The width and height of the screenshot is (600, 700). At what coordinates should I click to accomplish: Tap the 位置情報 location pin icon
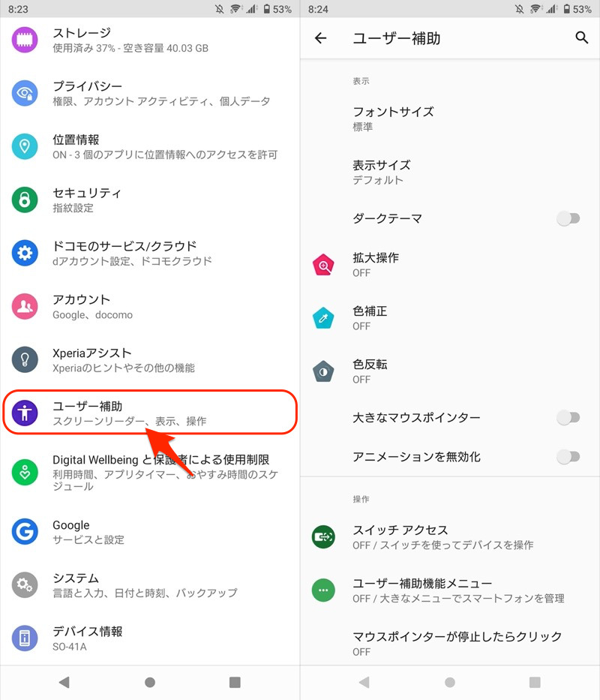click(25, 146)
